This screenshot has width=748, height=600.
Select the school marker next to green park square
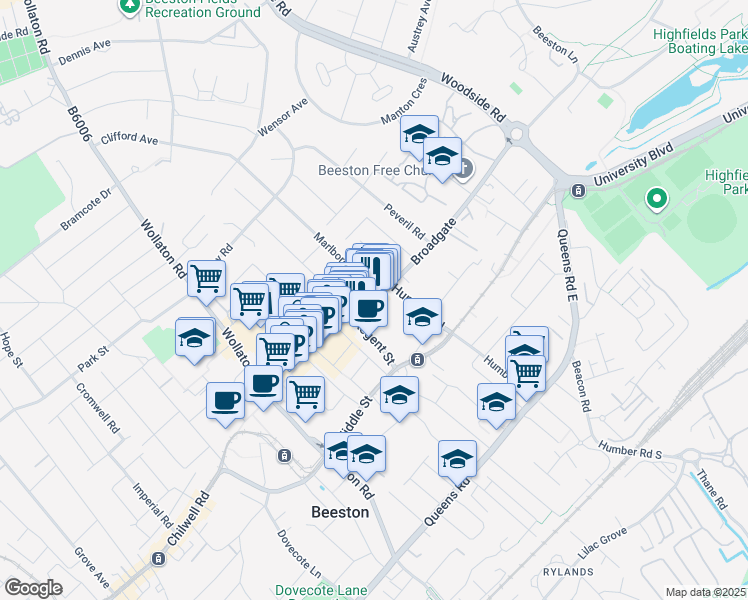tap(195, 338)
